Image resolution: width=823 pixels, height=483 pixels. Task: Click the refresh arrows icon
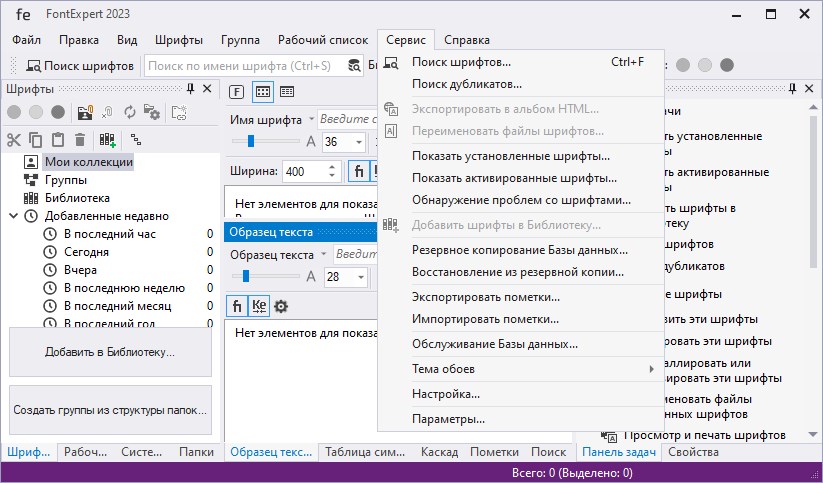click(129, 112)
